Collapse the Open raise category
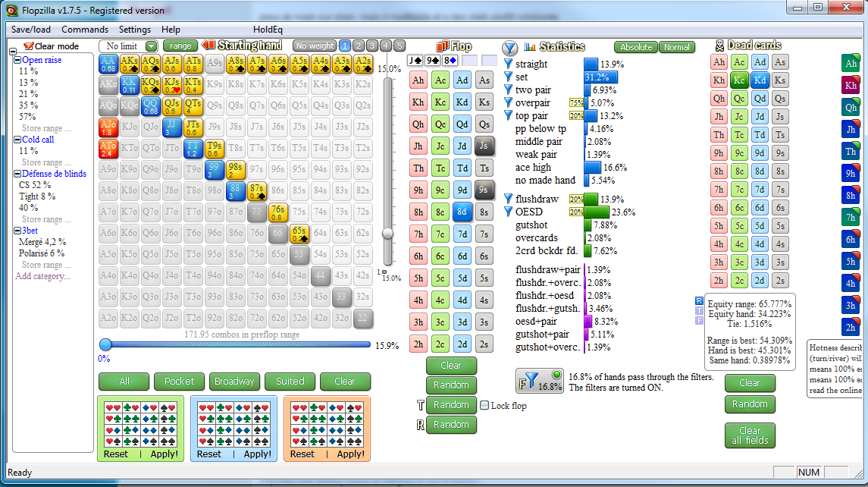 coord(17,60)
